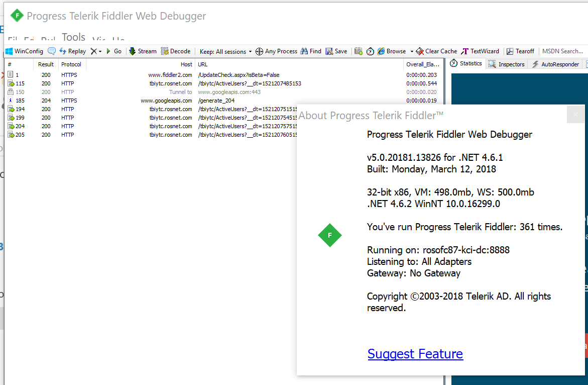588x385 pixels.
Task: Click info icon of session 185
Action: pos(11,100)
